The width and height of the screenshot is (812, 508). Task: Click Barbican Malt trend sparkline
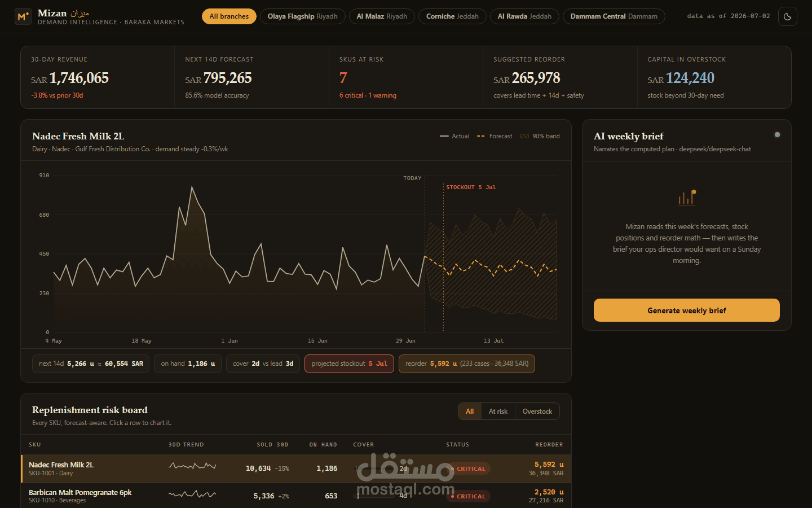(x=192, y=494)
